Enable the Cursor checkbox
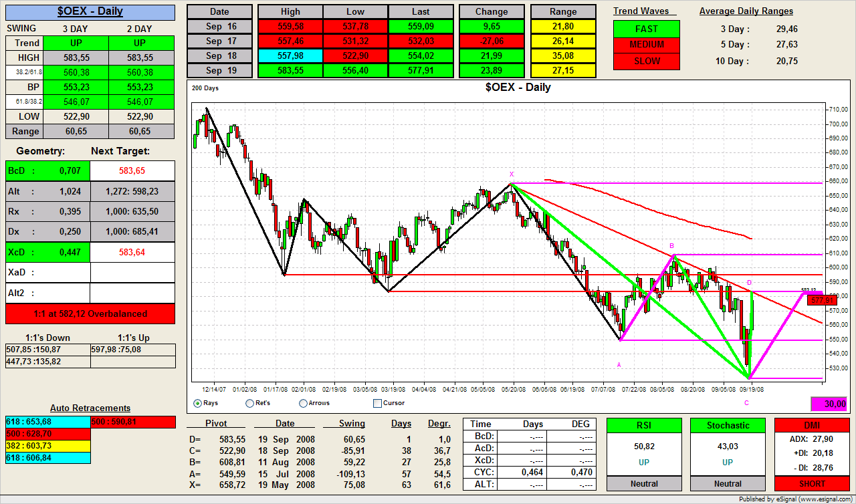This screenshot has height=504, width=856. 377,403
